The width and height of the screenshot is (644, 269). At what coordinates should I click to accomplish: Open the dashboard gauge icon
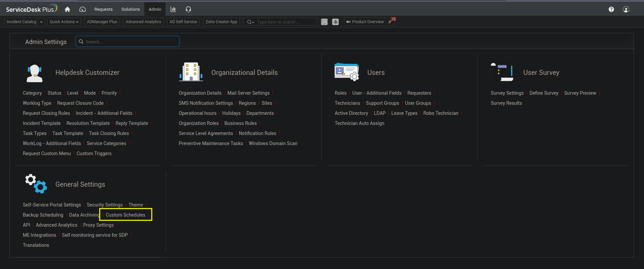[82, 9]
